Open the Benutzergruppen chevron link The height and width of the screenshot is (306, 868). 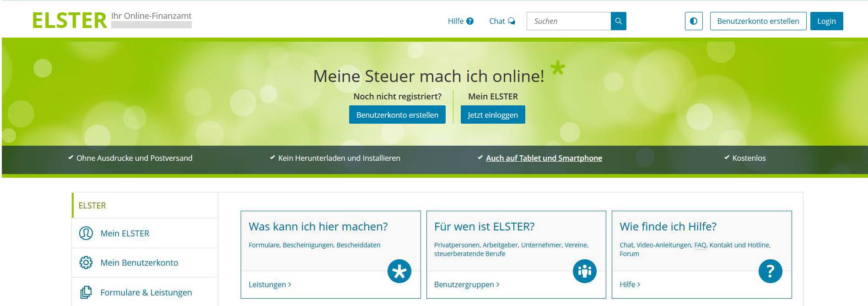pyautogui.click(x=466, y=284)
